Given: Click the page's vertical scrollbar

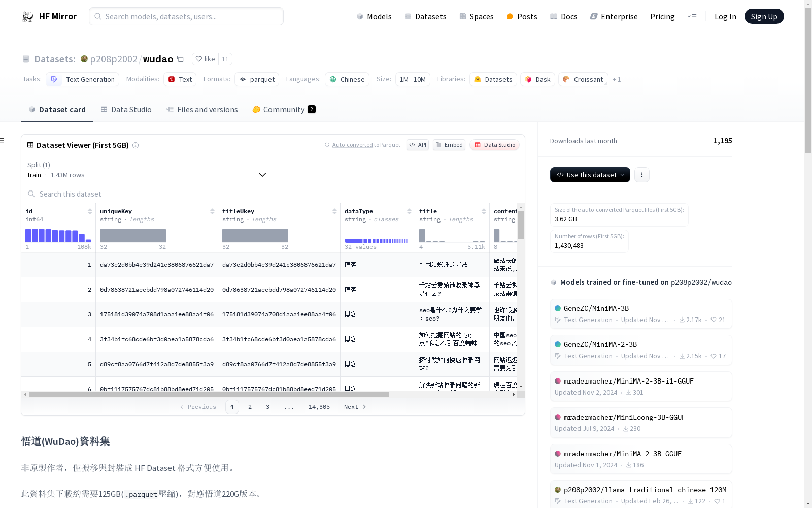Looking at the screenshot, I should (808, 81).
